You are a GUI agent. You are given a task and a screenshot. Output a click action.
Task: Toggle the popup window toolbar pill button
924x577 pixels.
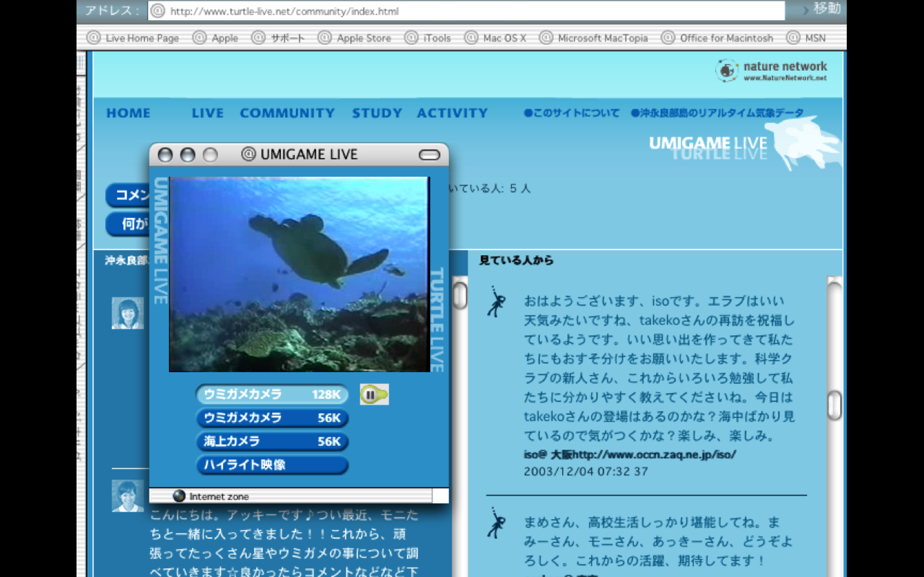click(429, 155)
